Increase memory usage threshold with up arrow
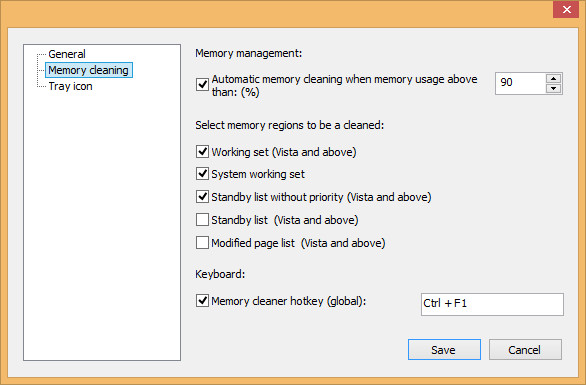This screenshot has height=385, width=586. tap(553, 78)
